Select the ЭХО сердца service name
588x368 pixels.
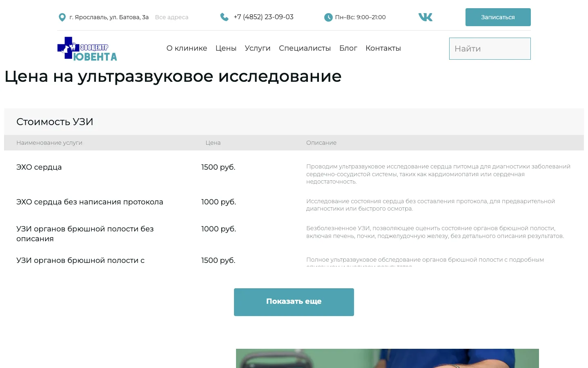(39, 167)
